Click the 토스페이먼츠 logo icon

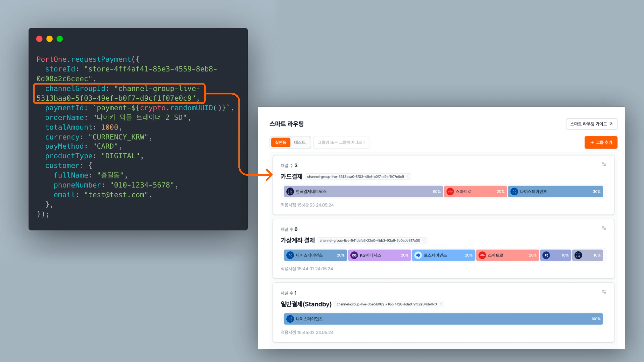[x=418, y=255]
